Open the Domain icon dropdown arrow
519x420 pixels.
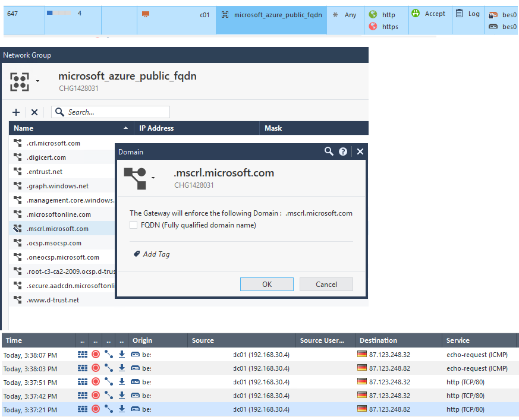153,178
